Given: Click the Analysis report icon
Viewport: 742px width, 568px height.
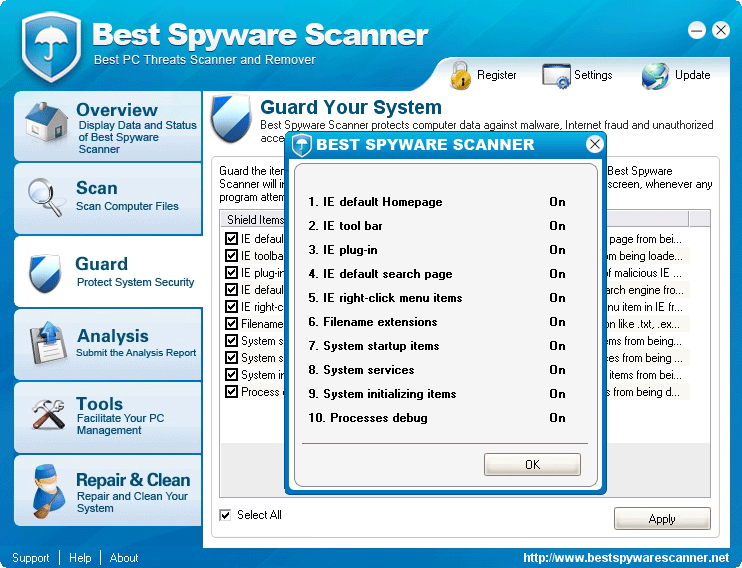Looking at the screenshot, I should [48, 343].
